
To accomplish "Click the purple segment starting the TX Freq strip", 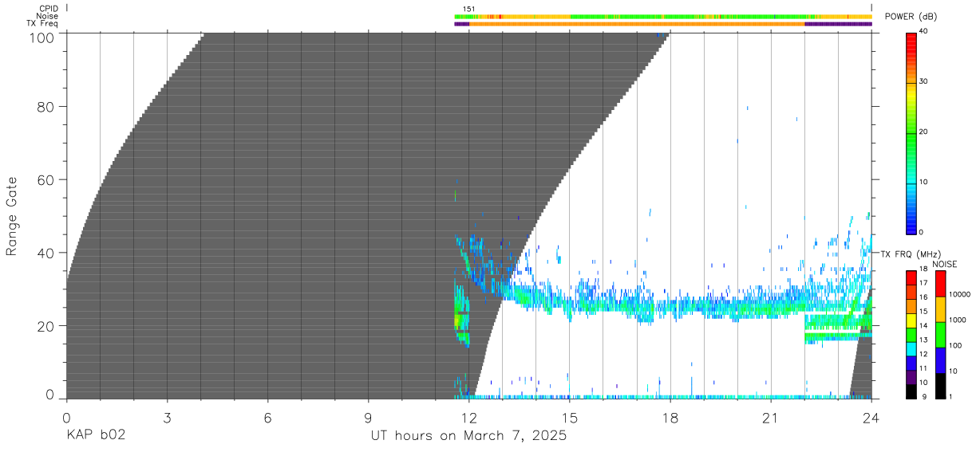I will 461,24.
